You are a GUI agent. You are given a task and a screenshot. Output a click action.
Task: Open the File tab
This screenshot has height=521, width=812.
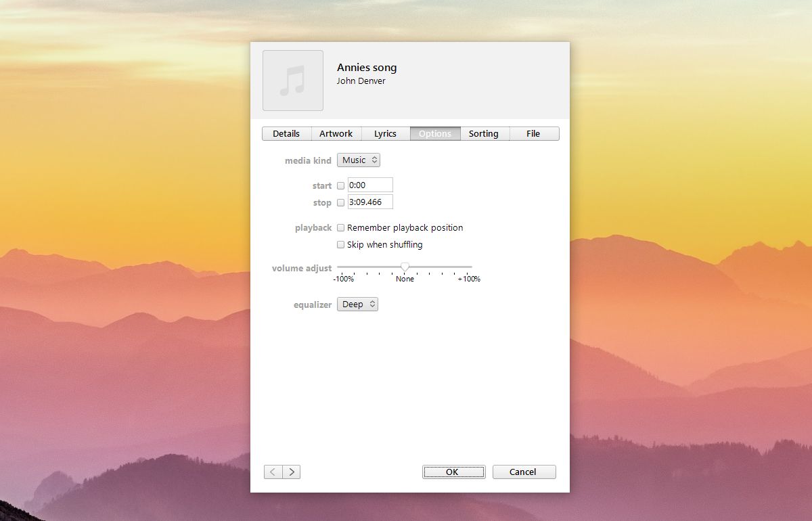534,134
